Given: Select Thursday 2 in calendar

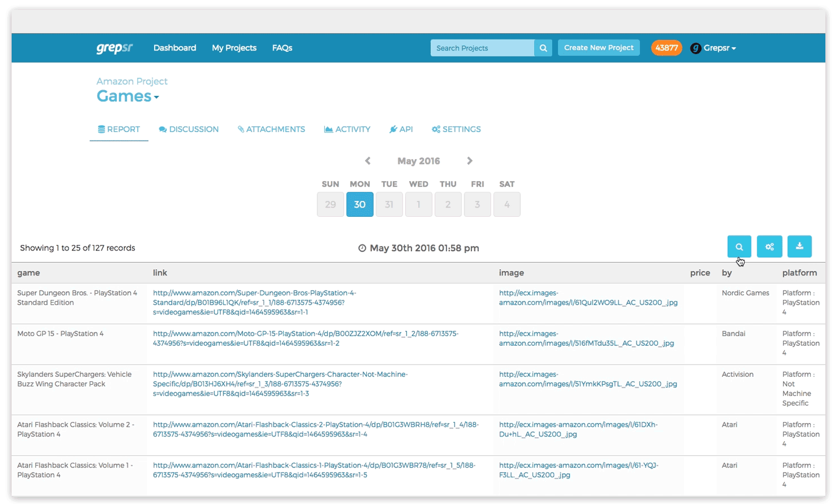Looking at the screenshot, I should coord(448,204).
